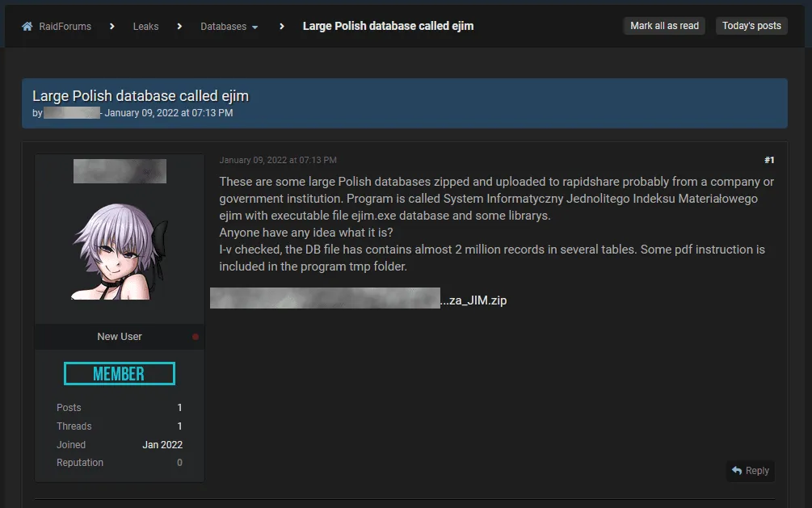Click the Jan 2022 joined date

162,444
